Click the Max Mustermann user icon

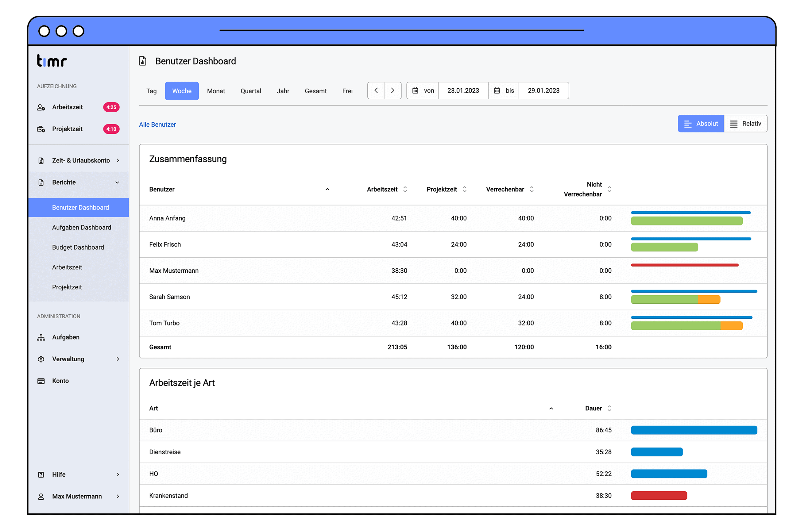point(41,497)
